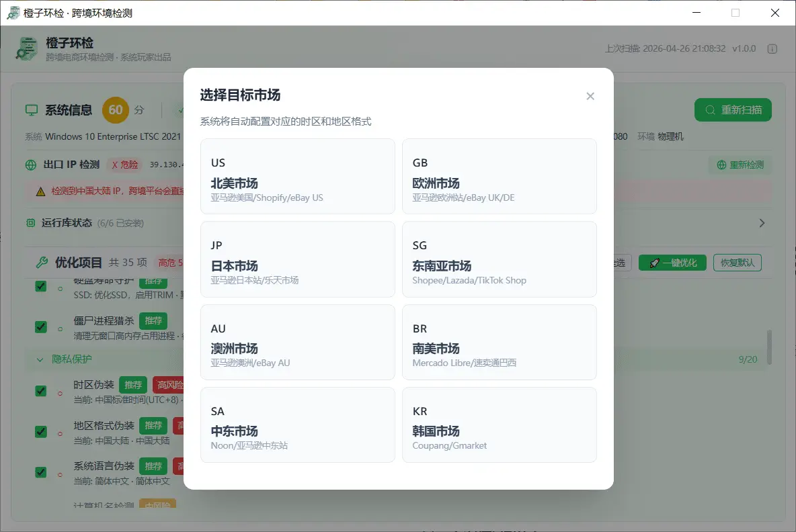Click the rocket icon on the 一键优化 button
Image resolution: width=796 pixels, height=532 pixels.
[653, 262]
